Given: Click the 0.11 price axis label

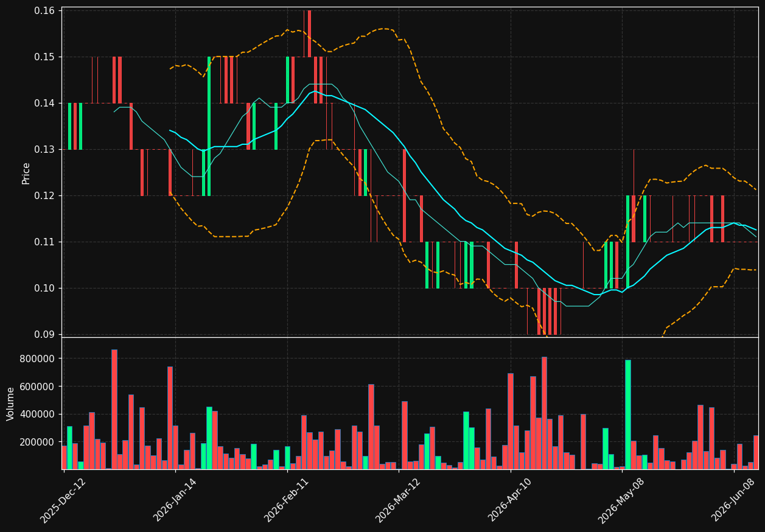Looking at the screenshot, I should tap(44, 242).
